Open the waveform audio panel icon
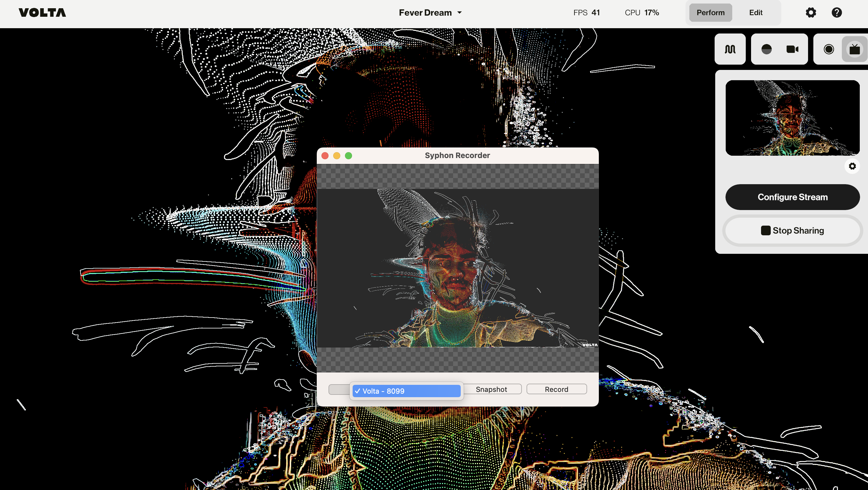This screenshot has height=490, width=868. [730, 49]
